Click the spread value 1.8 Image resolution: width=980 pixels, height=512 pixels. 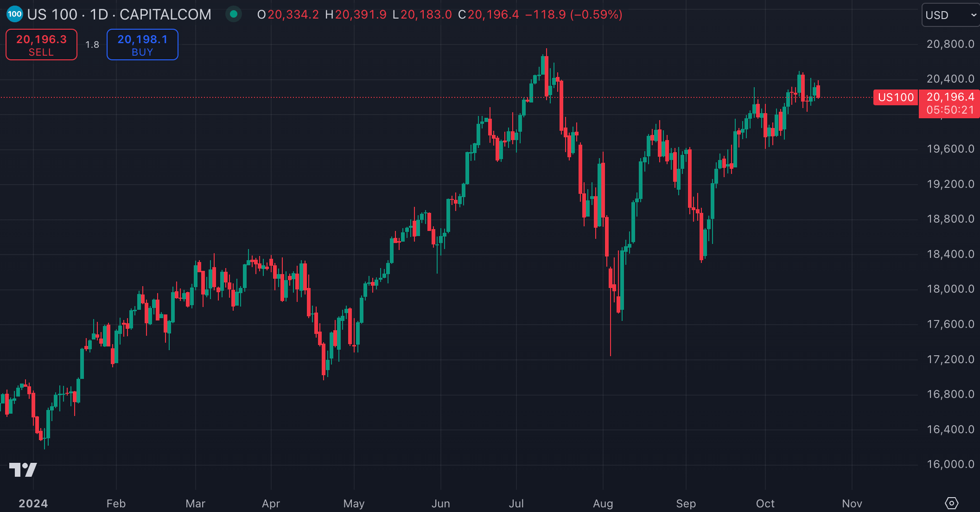pos(92,45)
